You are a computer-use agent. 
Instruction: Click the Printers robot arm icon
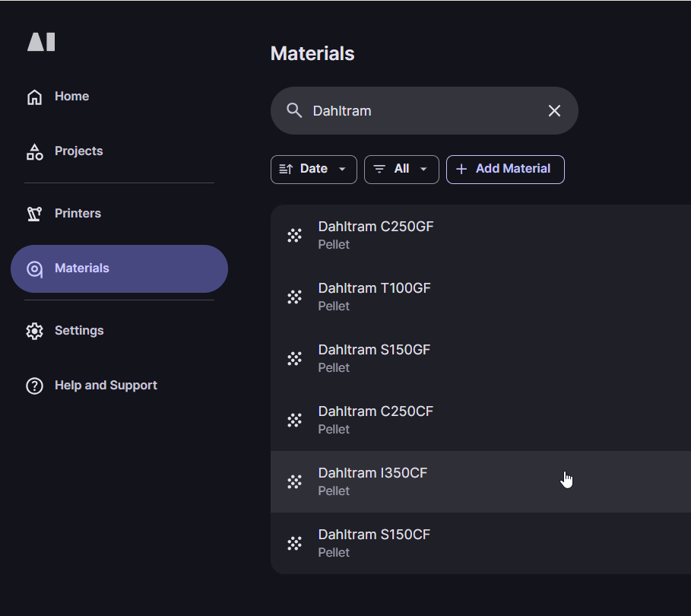[x=34, y=214]
